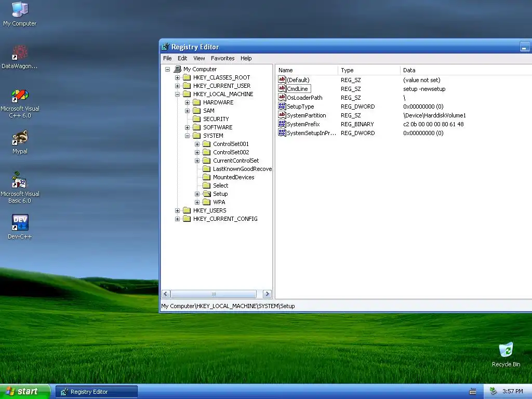Collapse the My Computer root node

click(x=167, y=69)
